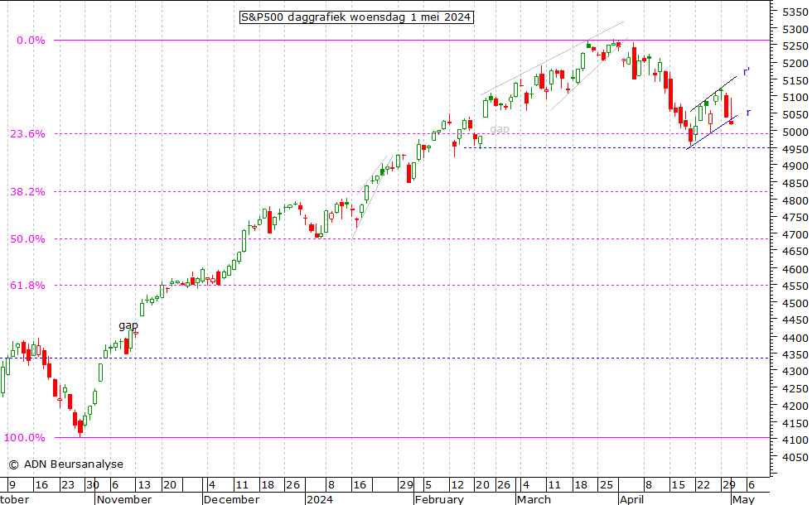Select the 5050 price axis label
Viewport: 812px width, 505px height.
click(795, 115)
